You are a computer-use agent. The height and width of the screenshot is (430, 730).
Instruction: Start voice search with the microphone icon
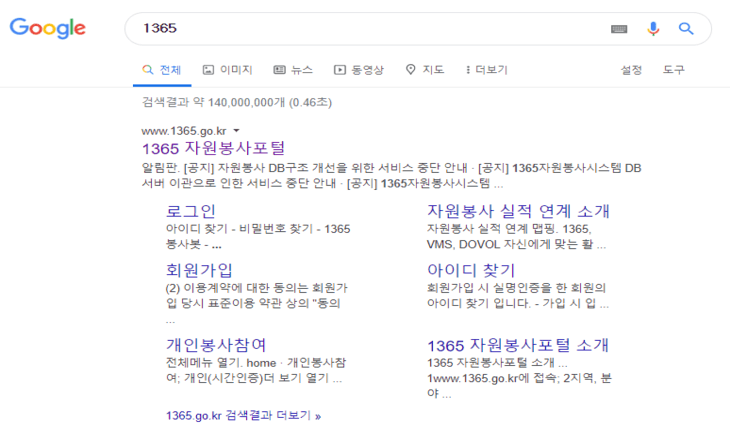pos(653,29)
